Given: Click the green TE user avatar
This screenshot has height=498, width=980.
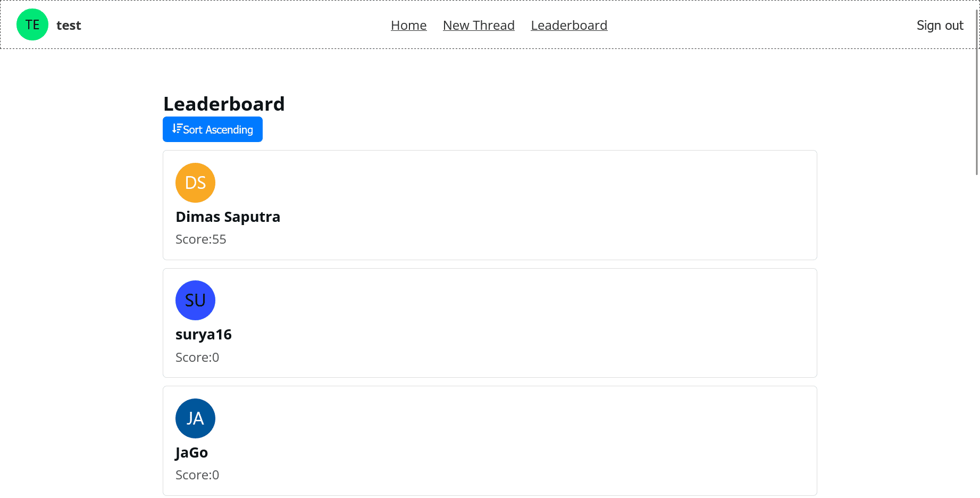Looking at the screenshot, I should [x=32, y=25].
